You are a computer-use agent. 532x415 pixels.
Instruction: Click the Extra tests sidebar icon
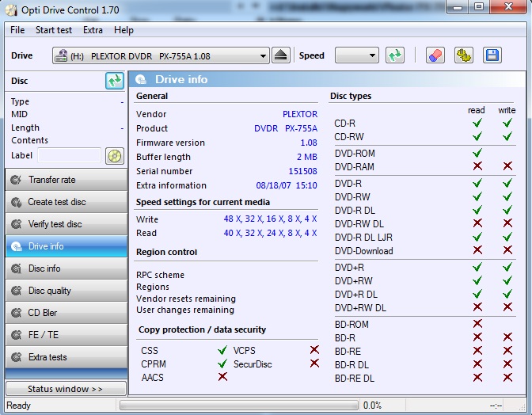tap(16, 357)
